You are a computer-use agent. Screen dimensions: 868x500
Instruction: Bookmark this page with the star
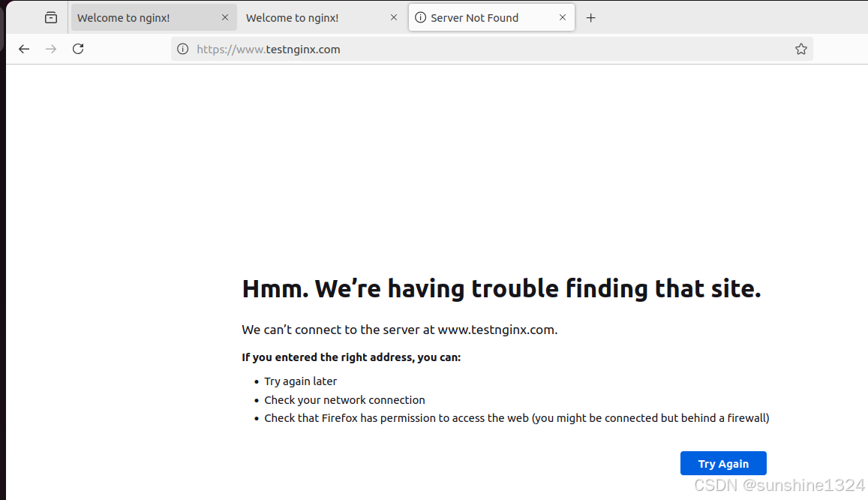pyautogui.click(x=801, y=50)
